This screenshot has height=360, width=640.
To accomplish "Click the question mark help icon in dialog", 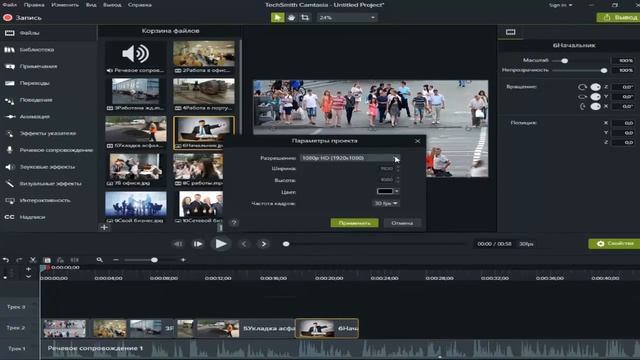I will tap(234, 222).
